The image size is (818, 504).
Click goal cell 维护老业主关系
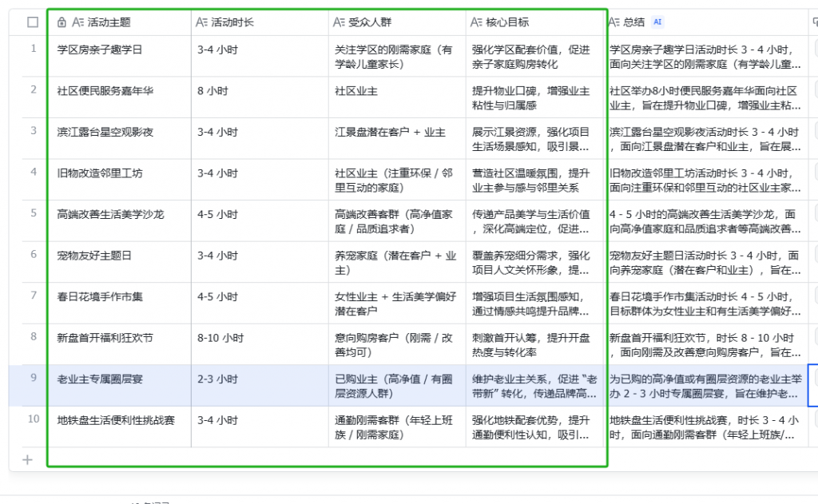click(536, 386)
